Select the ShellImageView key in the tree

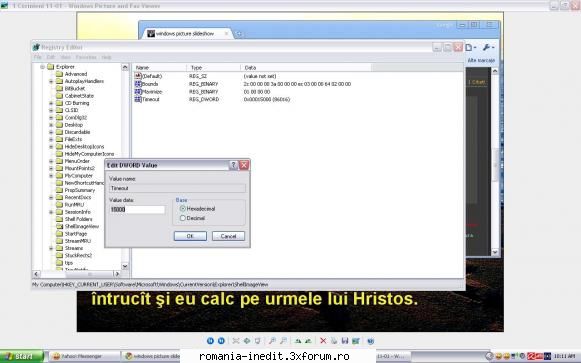(x=82, y=227)
